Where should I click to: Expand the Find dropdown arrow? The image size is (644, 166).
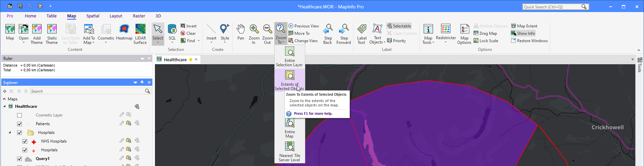pyautogui.click(x=199, y=41)
